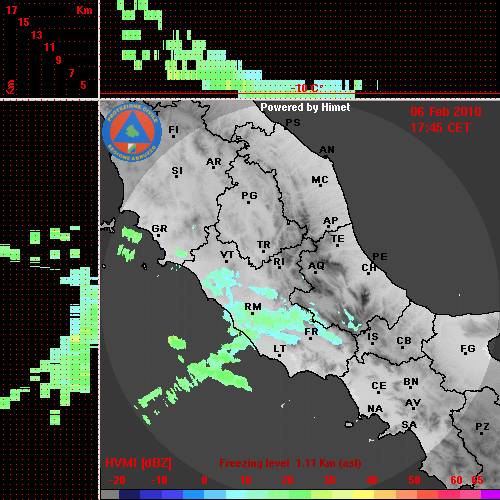Click the '60' dBZ scale value

[456, 480]
